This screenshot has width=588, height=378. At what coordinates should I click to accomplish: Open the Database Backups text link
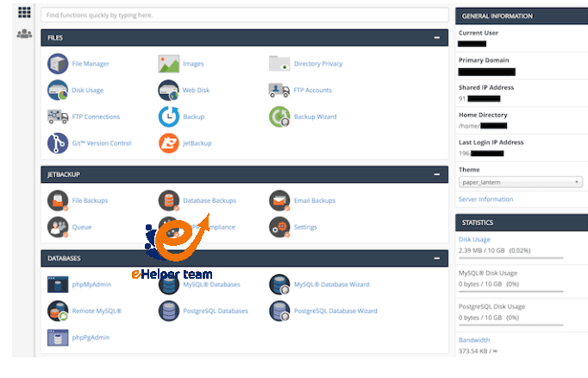pyautogui.click(x=210, y=200)
